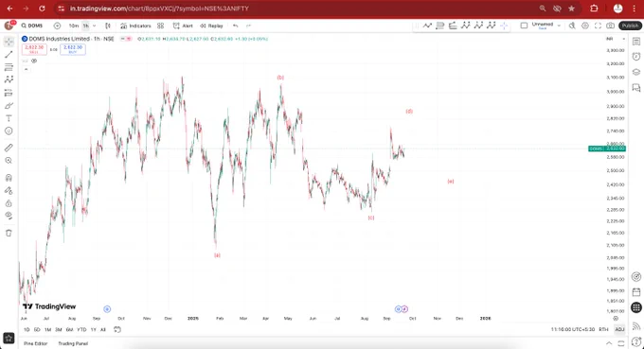The width and height of the screenshot is (644, 349).
Task: Open chart settings gear
Action: click(585, 26)
